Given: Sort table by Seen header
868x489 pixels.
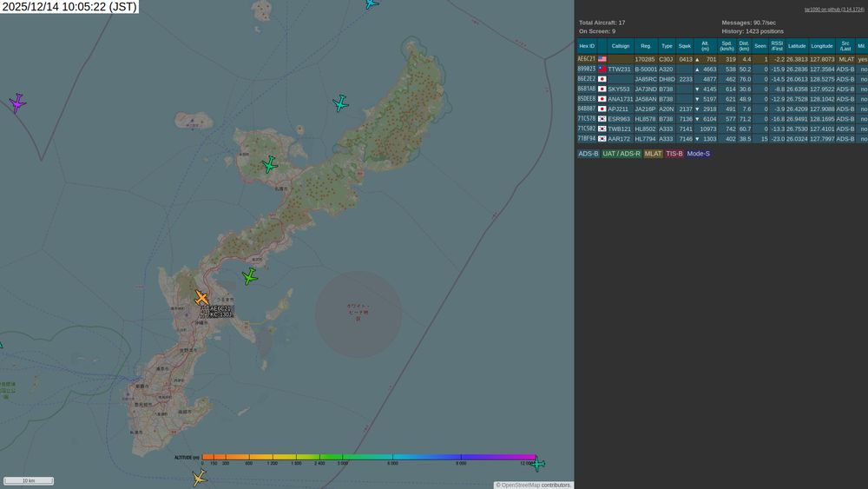Looking at the screenshot, I should [760, 46].
